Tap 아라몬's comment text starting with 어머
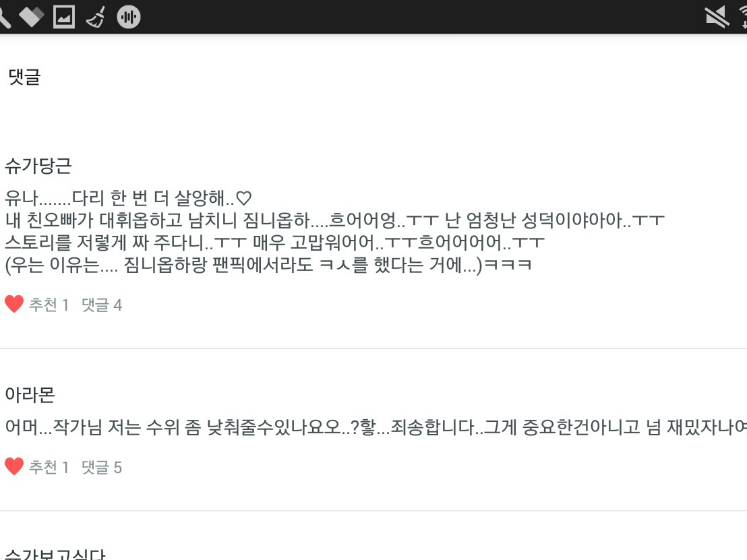The width and height of the screenshot is (747, 560). pos(376,427)
